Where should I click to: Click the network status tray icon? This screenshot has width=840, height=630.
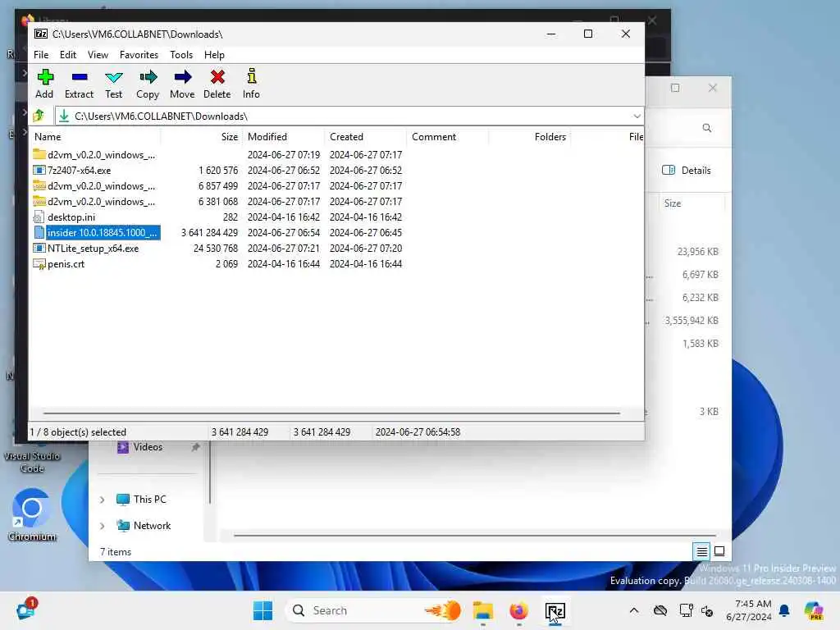[x=686, y=610]
